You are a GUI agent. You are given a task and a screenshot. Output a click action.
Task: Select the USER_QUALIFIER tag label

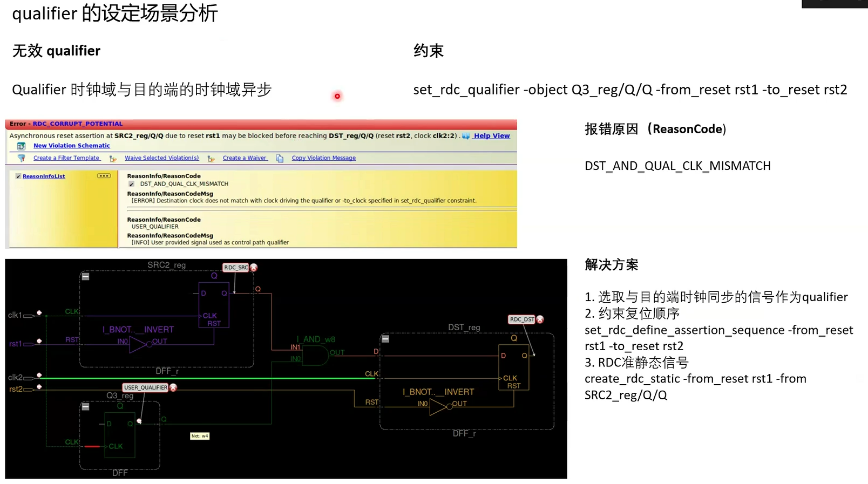(146, 387)
